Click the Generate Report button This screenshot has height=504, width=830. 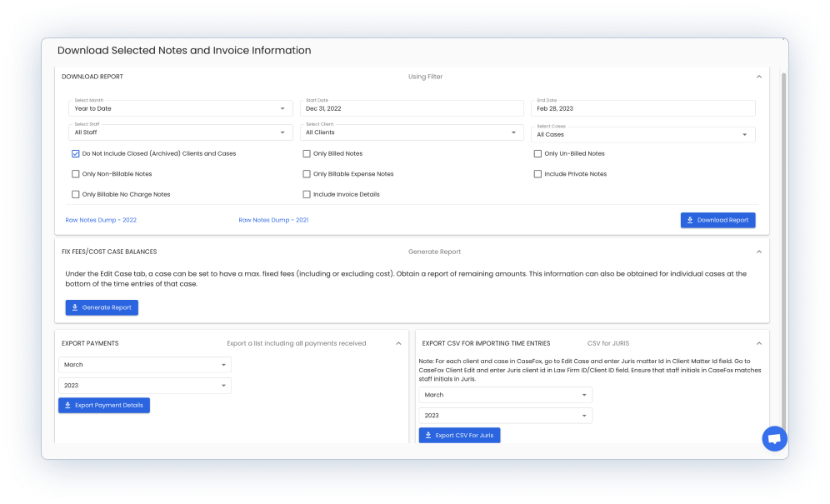102,307
